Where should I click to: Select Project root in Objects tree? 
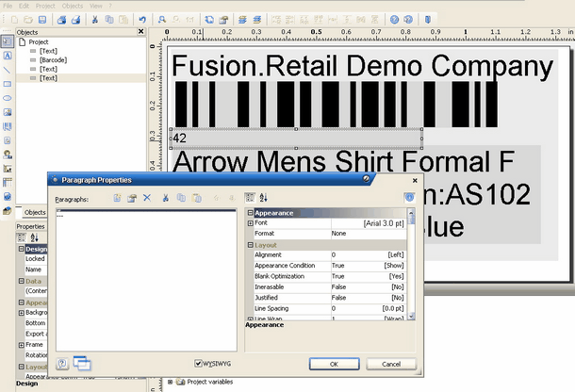coord(39,41)
